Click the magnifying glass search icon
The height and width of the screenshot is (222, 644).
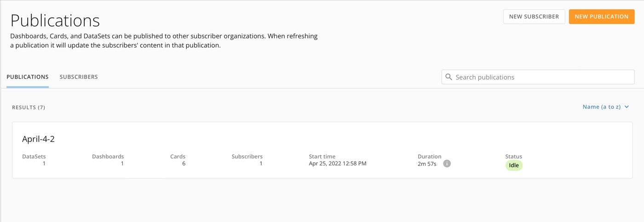(448, 77)
